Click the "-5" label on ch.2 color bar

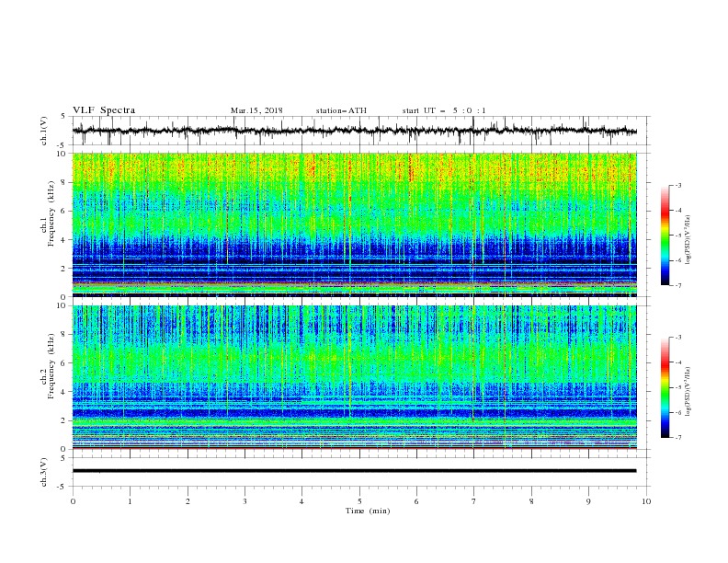tap(678, 387)
